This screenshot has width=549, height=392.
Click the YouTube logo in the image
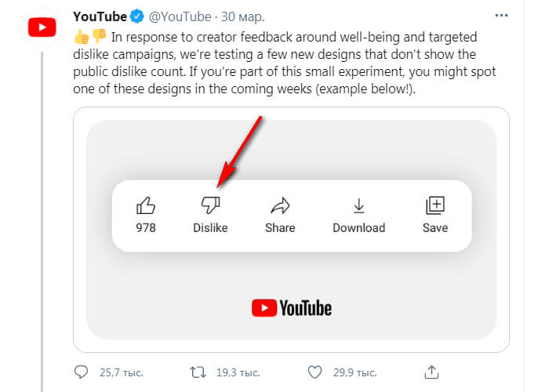[292, 307]
